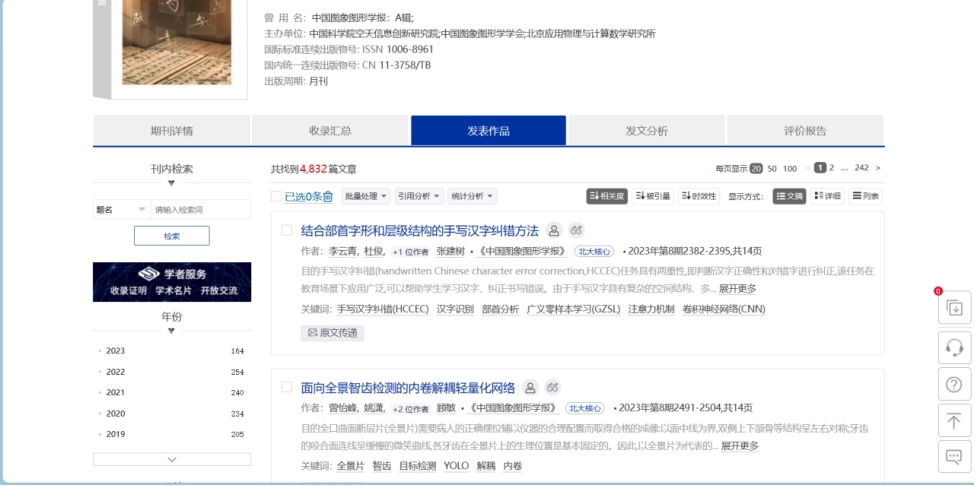Set display mode to 列表
The width and height of the screenshot is (975, 486).
(x=866, y=196)
